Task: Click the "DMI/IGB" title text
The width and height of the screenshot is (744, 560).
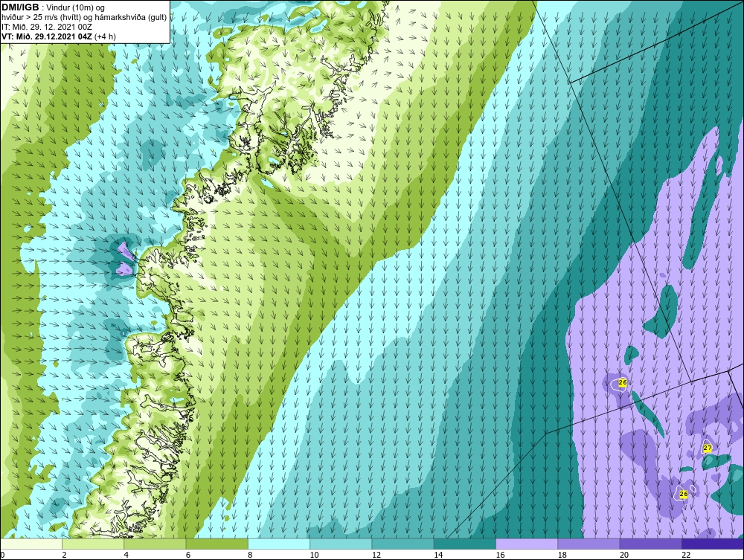Action: pos(21,7)
